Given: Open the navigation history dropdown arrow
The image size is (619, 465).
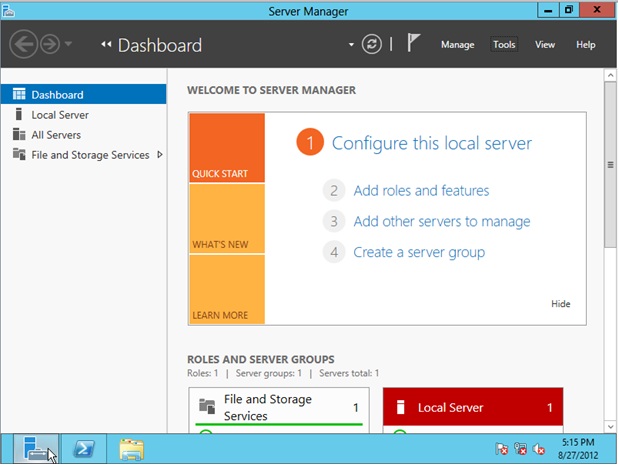Looking at the screenshot, I should (68, 44).
